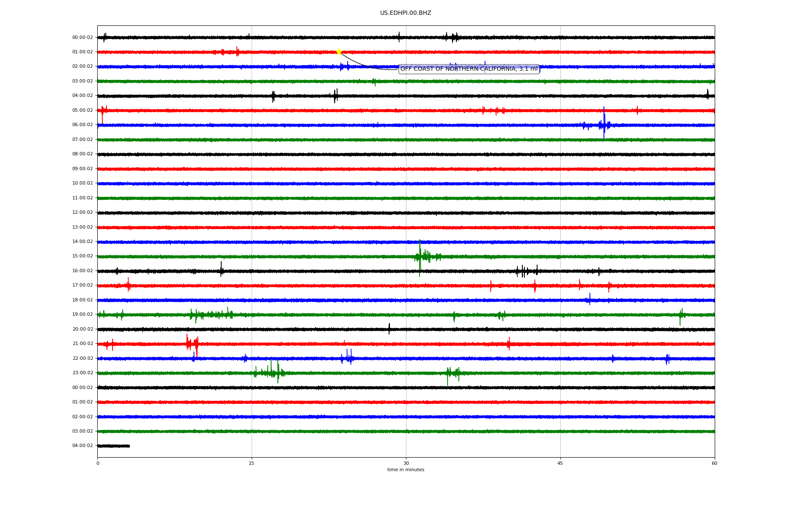
Task: Click the bottom 04:00:02 label beside the short trace
Action: click(82, 446)
